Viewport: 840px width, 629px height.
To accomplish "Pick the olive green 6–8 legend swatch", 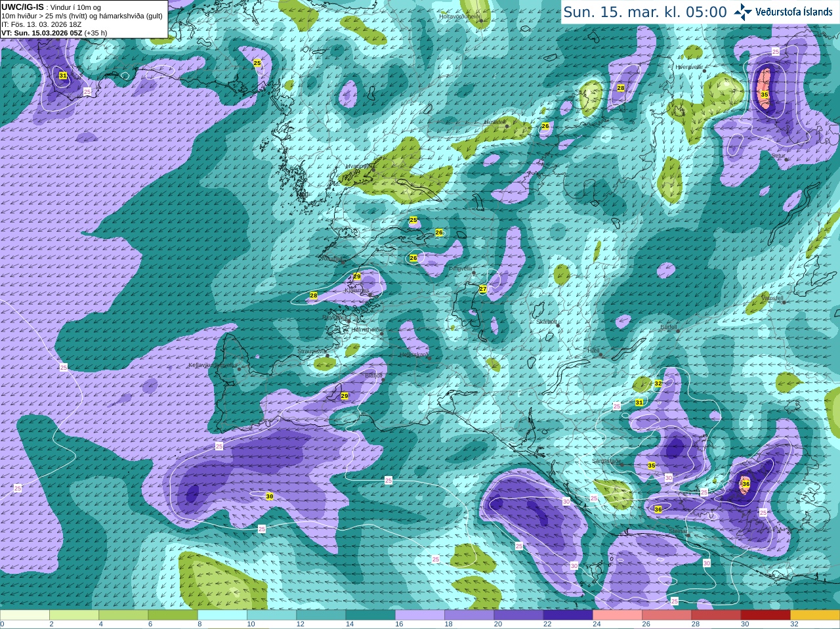I will (173, 615).
